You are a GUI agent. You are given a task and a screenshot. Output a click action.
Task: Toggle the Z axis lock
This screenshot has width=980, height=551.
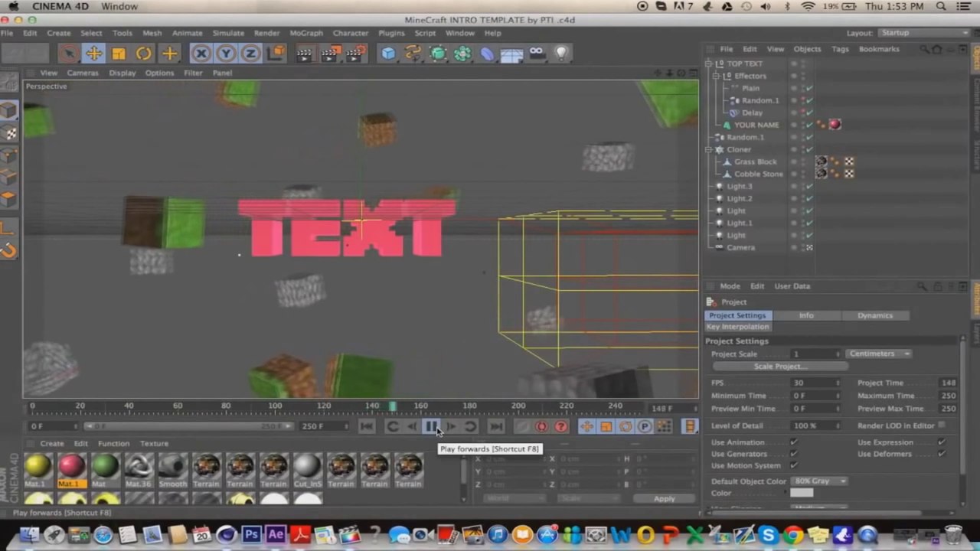coord(250,54)
